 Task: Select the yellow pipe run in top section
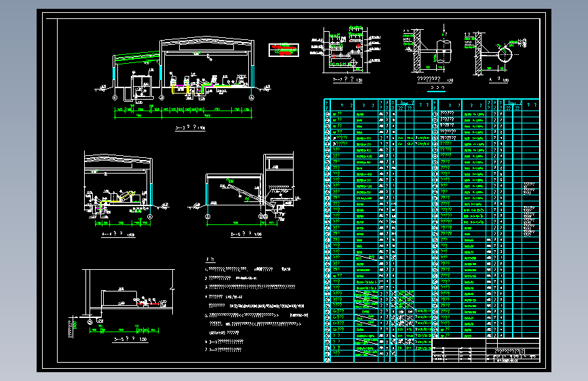179,89
